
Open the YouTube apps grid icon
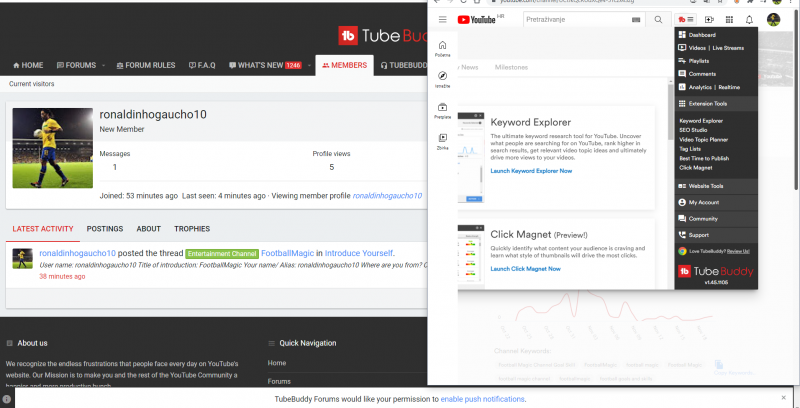pyautogui.click(x=729, y=19)
